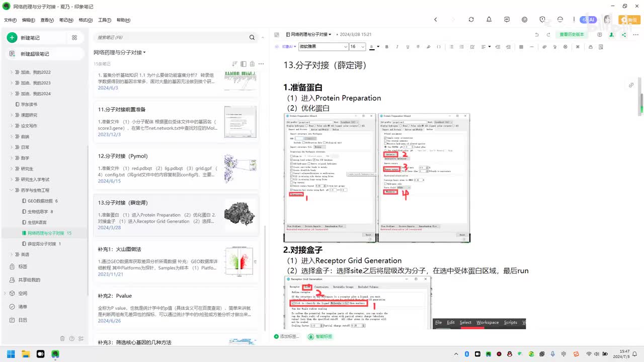This screenshot has width=644, height=362.
Task: Click the upgrade 升级 button
Action: (629, 20)
